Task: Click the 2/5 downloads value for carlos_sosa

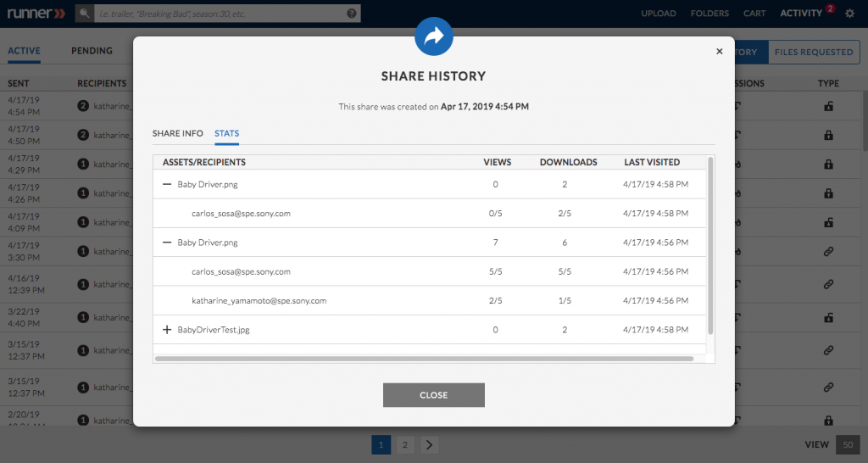Action: click(x=565, y=213)
